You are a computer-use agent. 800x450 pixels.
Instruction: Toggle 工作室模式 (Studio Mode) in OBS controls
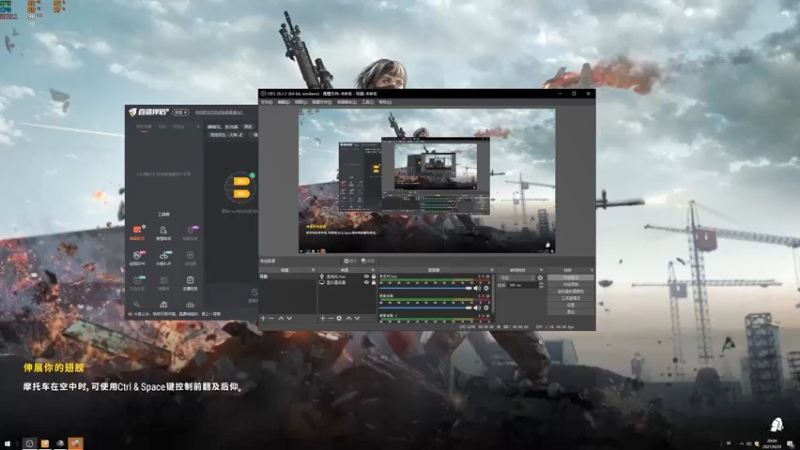coord(570,298)
